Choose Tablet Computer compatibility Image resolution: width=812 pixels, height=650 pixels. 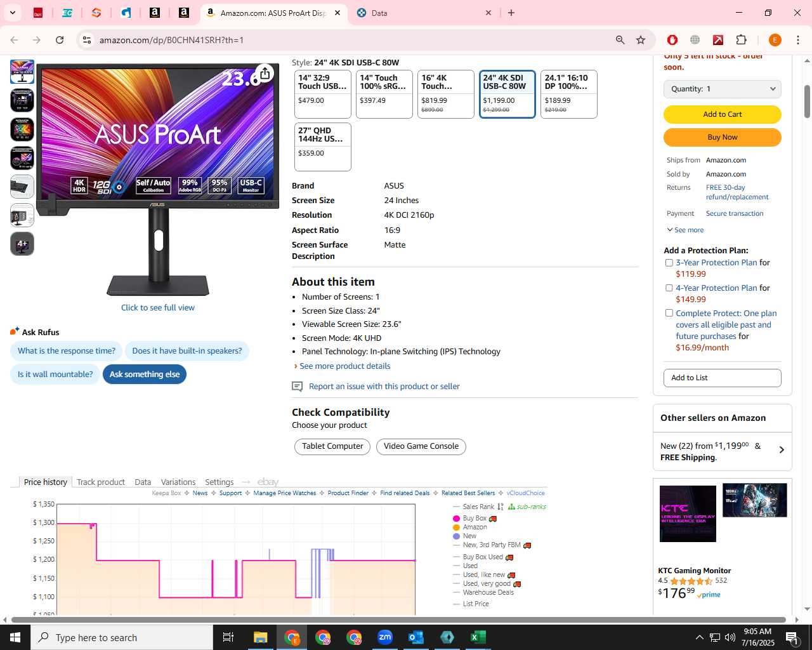332,447
